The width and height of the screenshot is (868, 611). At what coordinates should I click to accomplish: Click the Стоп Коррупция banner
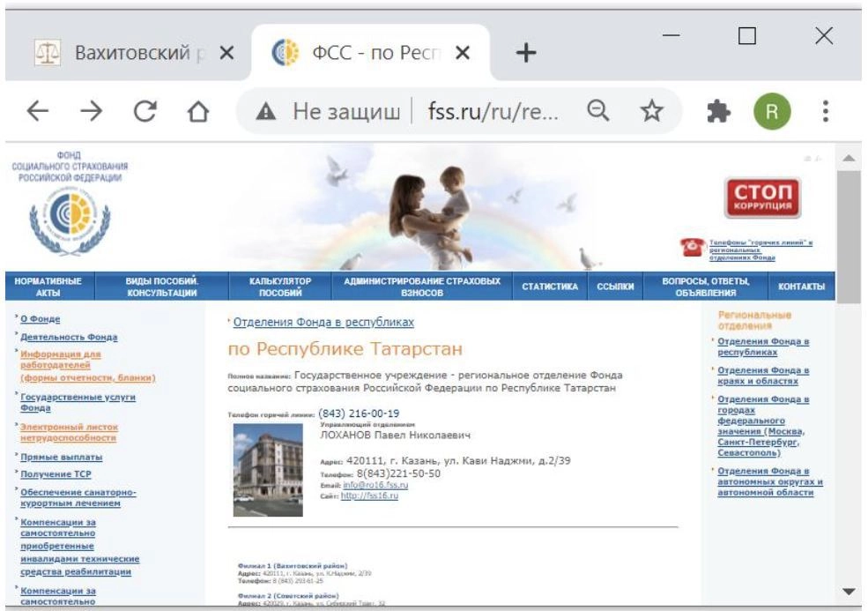point(762,198)
